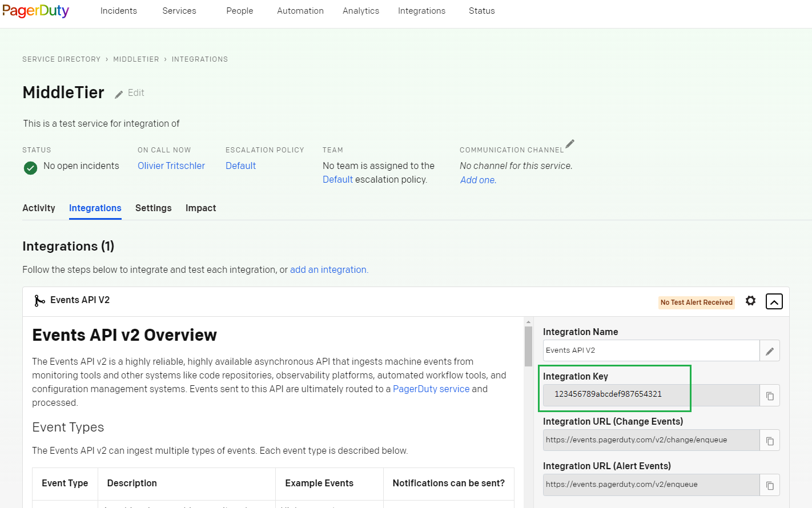Switch to the Settings tab
812x508 pixels.
(154, 208)
